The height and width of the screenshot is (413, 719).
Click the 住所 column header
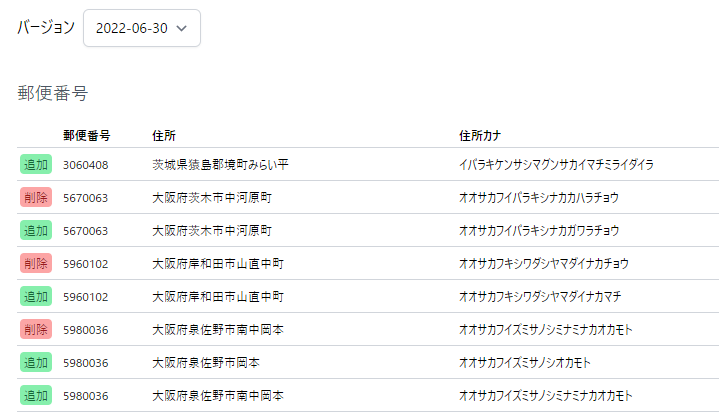164,136
